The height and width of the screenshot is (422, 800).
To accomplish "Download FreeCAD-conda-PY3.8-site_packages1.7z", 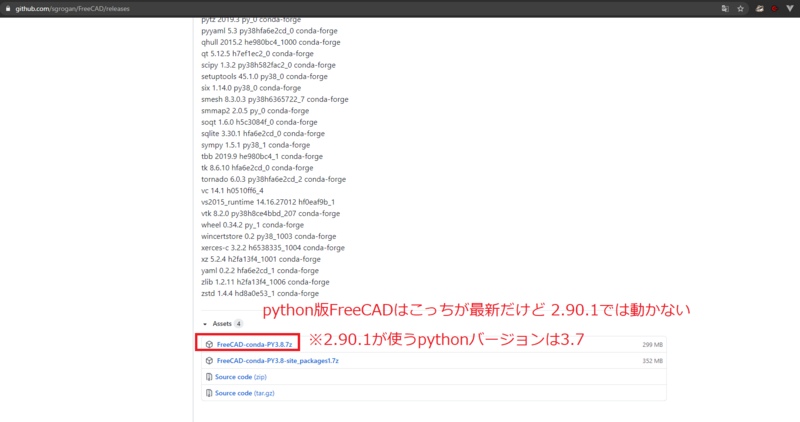I will [278, 361].
